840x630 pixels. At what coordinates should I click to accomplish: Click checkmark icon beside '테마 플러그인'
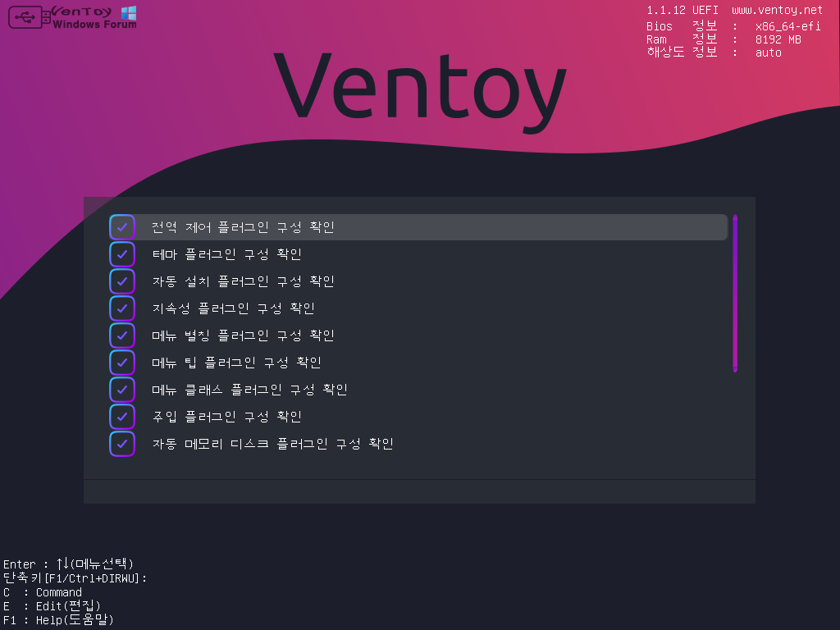pos(122,254)
